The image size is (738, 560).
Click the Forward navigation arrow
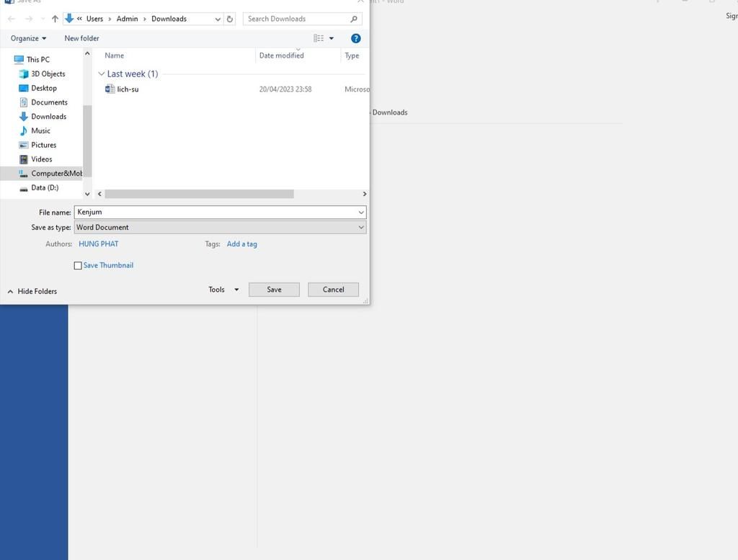click(x=29, y=19)
